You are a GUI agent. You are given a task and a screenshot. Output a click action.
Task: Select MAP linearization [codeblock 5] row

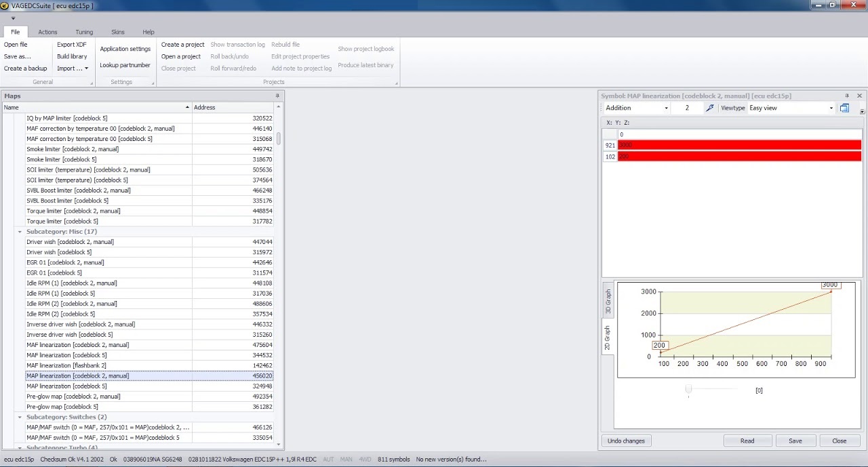(x=149, y=386)
